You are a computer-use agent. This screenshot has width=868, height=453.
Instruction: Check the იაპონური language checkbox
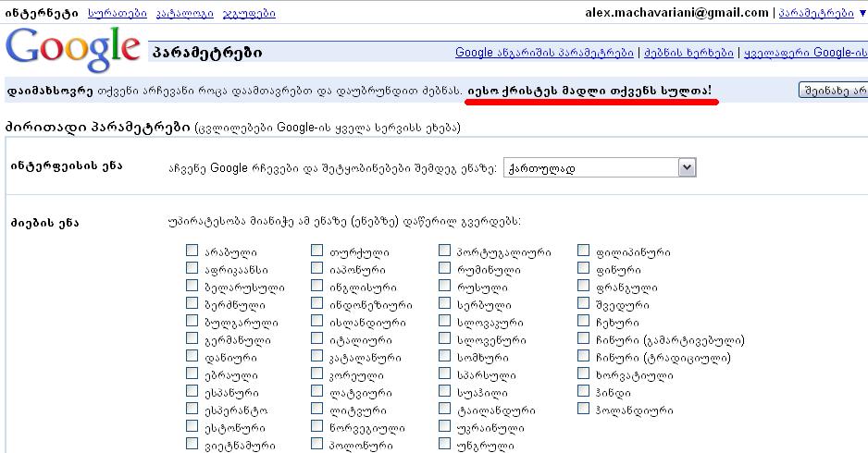(317, 268)
